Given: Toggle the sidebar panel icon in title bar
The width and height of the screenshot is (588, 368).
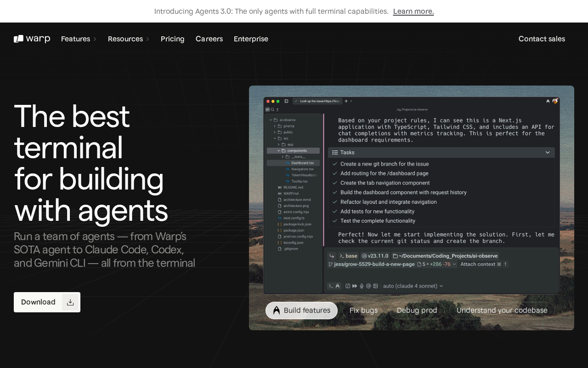Looking at the screenshot, I should [x=286, y=101].
